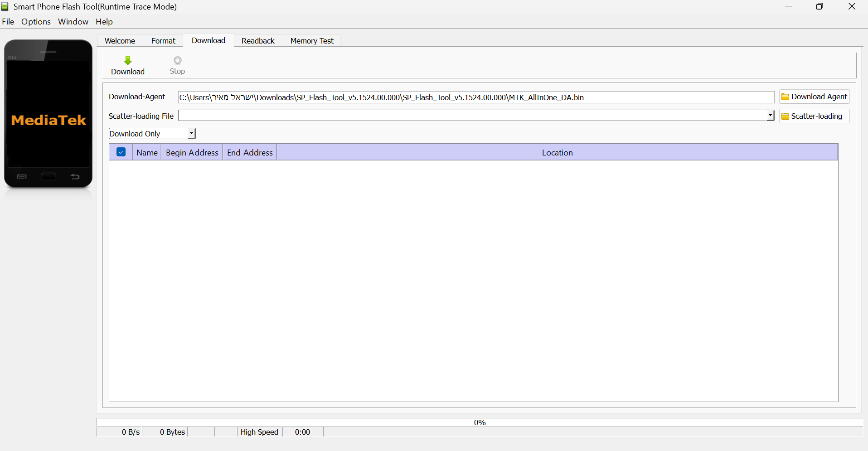
Task: Click the Download-Agent path input field
Action: (476, 97)
